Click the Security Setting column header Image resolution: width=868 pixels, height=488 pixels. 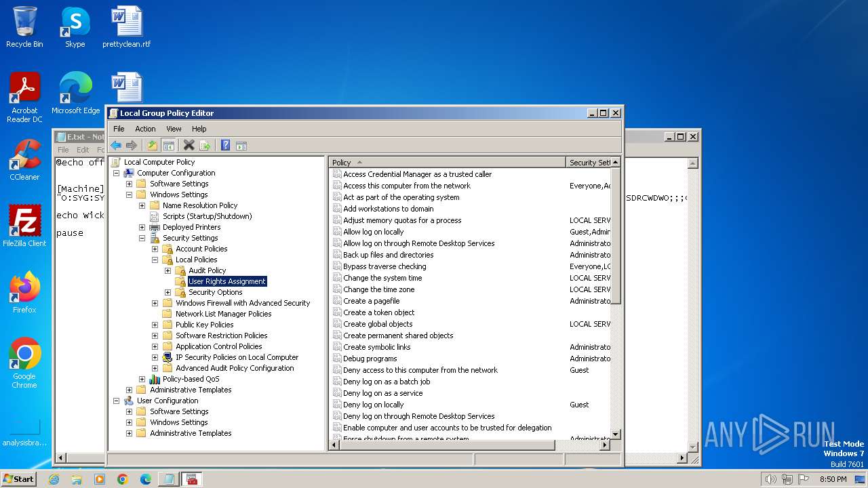coord(589,163)
